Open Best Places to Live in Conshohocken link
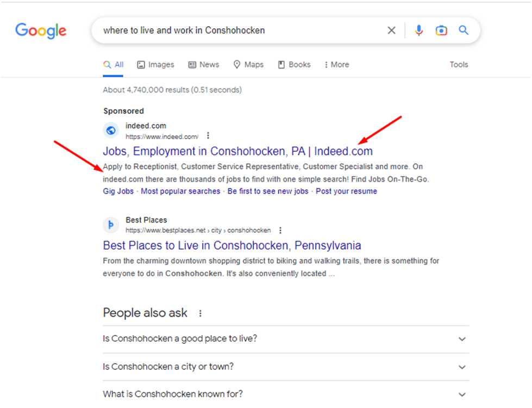This screenshot has width=532, height=408. point(231,245)
